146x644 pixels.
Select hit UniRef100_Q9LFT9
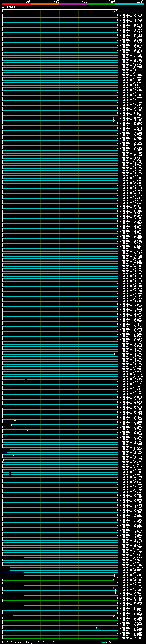[x=131, y=58]
